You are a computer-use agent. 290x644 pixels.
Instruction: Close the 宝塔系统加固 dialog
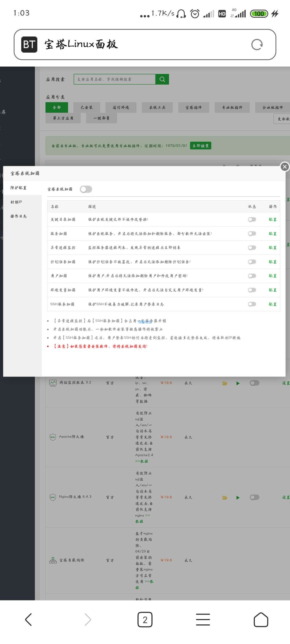(285, 167)
